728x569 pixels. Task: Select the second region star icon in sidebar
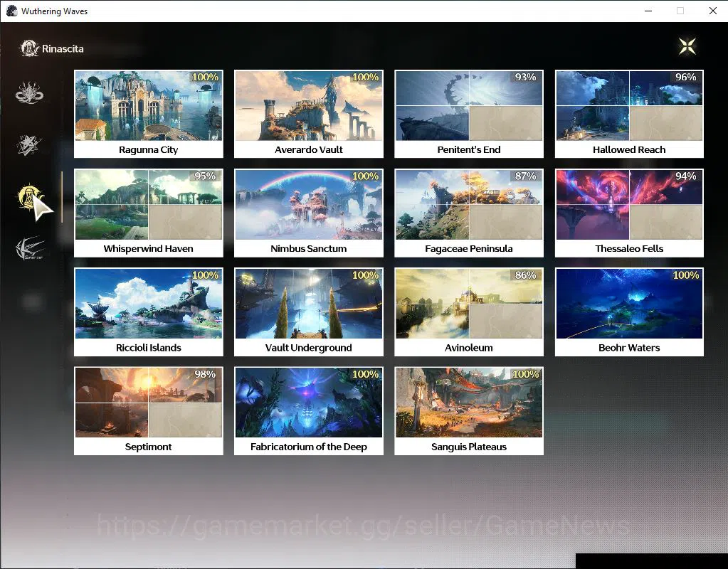[29, 145]
